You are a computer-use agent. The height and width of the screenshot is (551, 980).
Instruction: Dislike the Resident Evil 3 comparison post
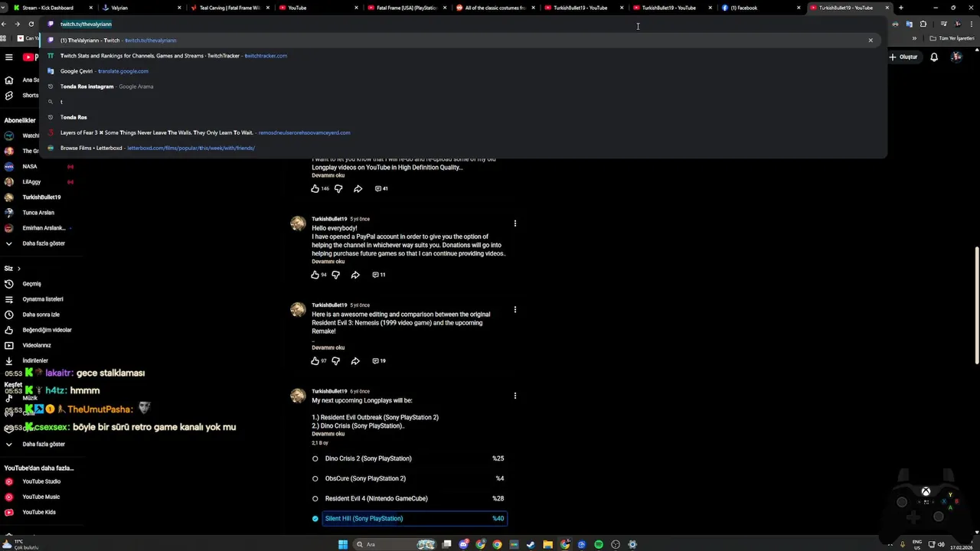(335, 360)
